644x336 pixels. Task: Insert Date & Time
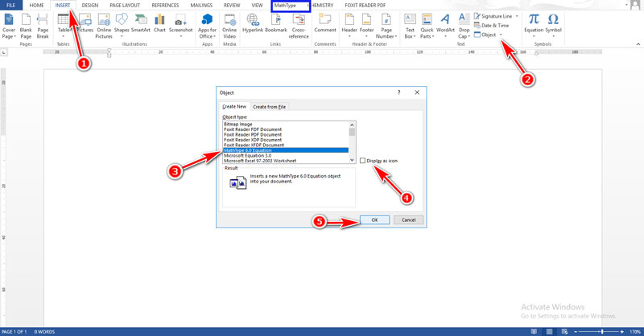point(491,26)
